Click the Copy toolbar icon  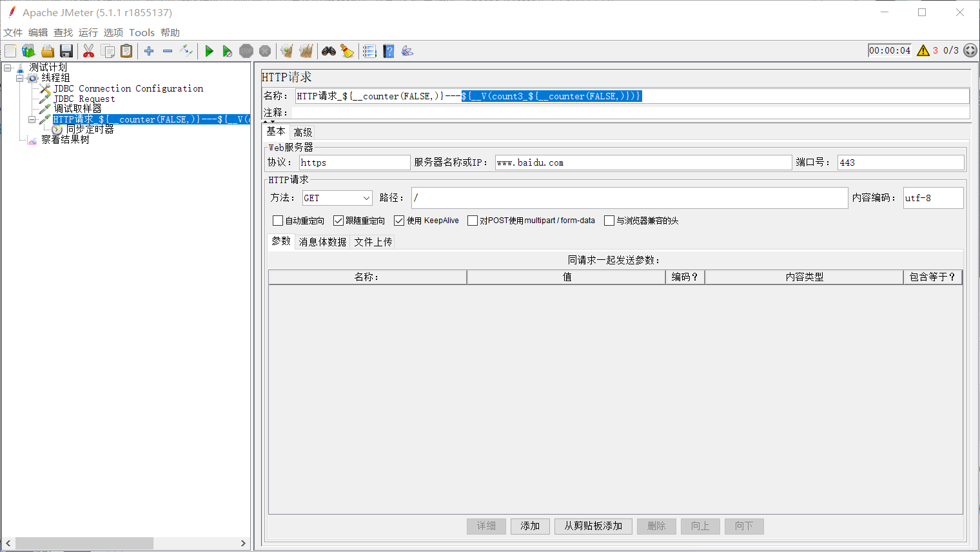pos(108,51)
